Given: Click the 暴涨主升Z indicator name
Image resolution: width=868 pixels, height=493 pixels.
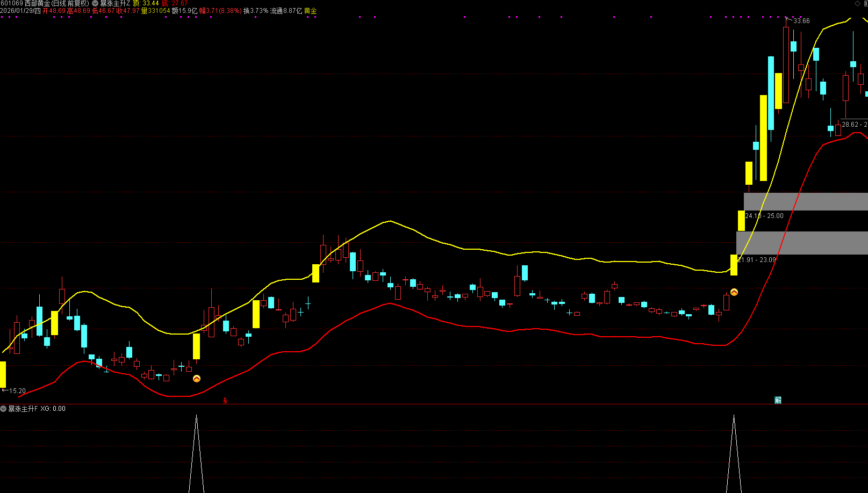Looking at the screenshot, I should 115,3.
